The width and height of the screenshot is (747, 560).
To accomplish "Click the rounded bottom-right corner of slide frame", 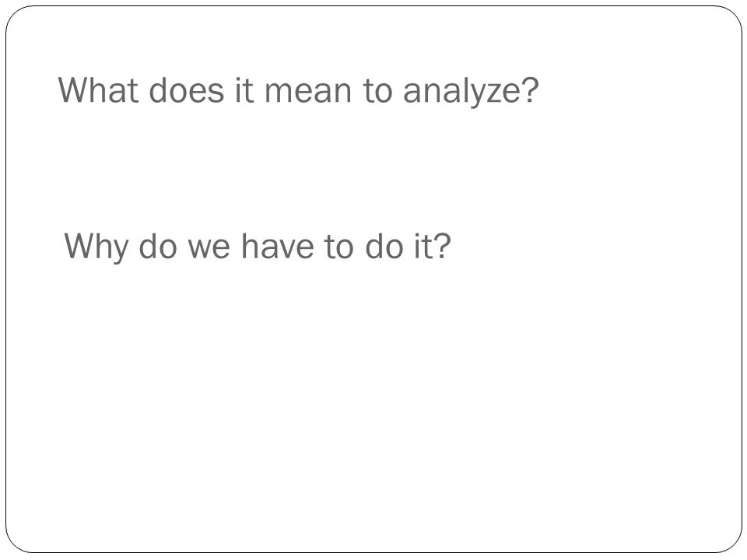I will click(x=731, y=543).
